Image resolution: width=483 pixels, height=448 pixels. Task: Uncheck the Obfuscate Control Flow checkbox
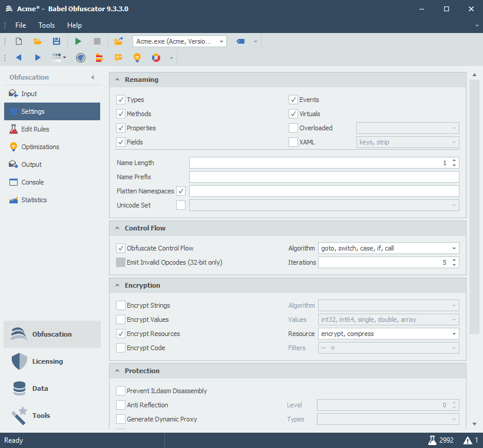[121, 248]
